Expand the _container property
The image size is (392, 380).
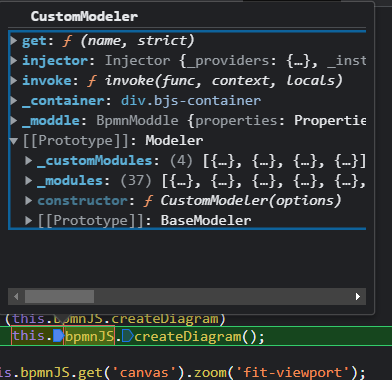coord(14,101)
